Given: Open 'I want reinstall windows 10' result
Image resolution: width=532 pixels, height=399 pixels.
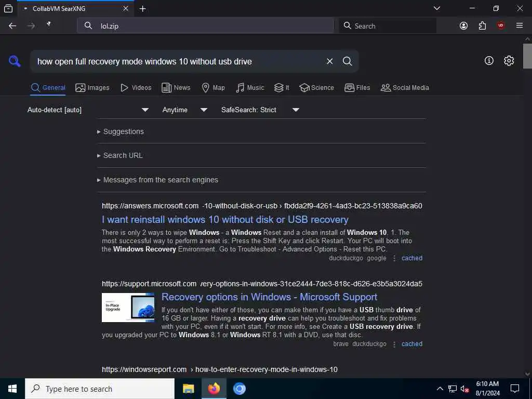Looking at the screenshot, I should point(225,220).
